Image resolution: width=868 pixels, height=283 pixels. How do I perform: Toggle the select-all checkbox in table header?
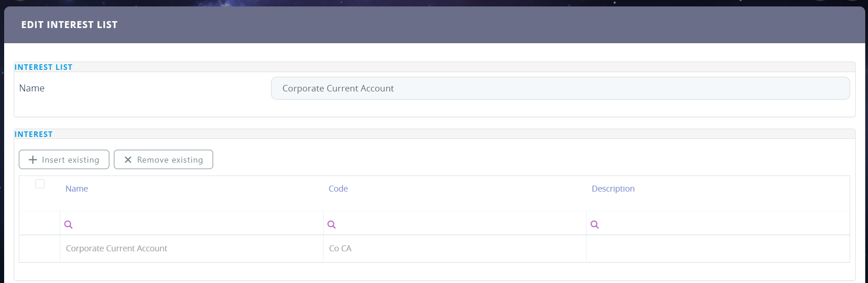point(40,184)
